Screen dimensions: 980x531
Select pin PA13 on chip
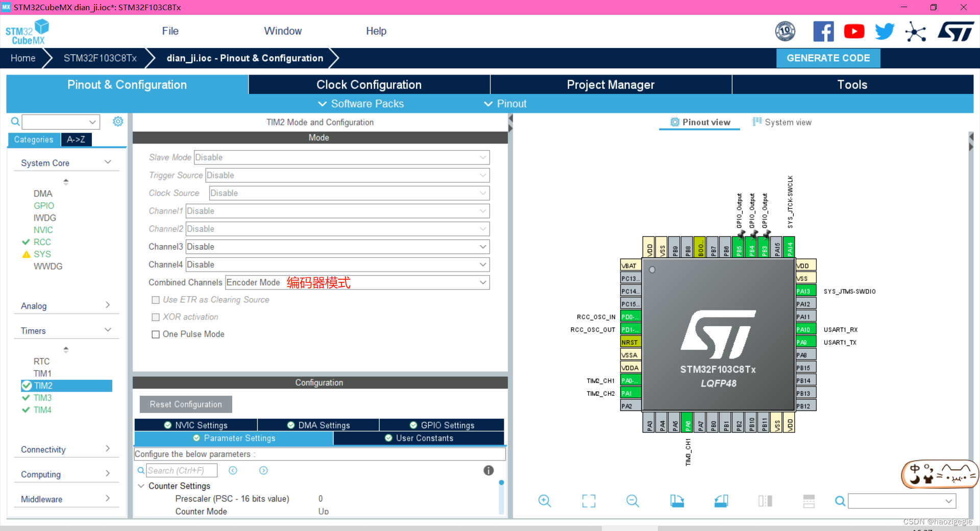[x=806, y=291]
